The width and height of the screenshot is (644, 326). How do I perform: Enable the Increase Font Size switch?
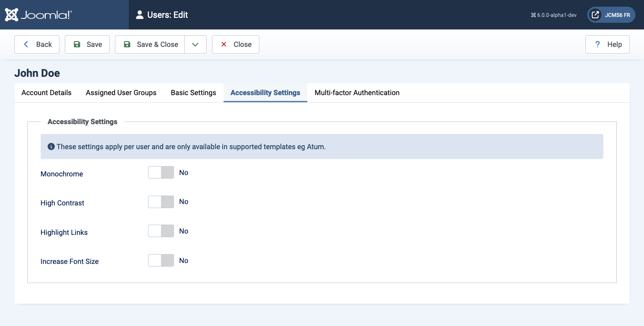(161, 260)
